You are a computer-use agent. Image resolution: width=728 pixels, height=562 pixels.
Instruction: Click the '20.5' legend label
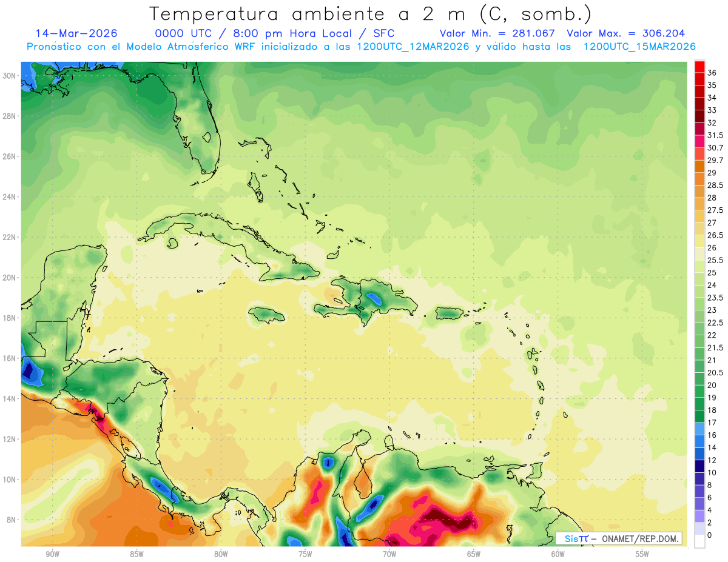click(x=715, y=372)
